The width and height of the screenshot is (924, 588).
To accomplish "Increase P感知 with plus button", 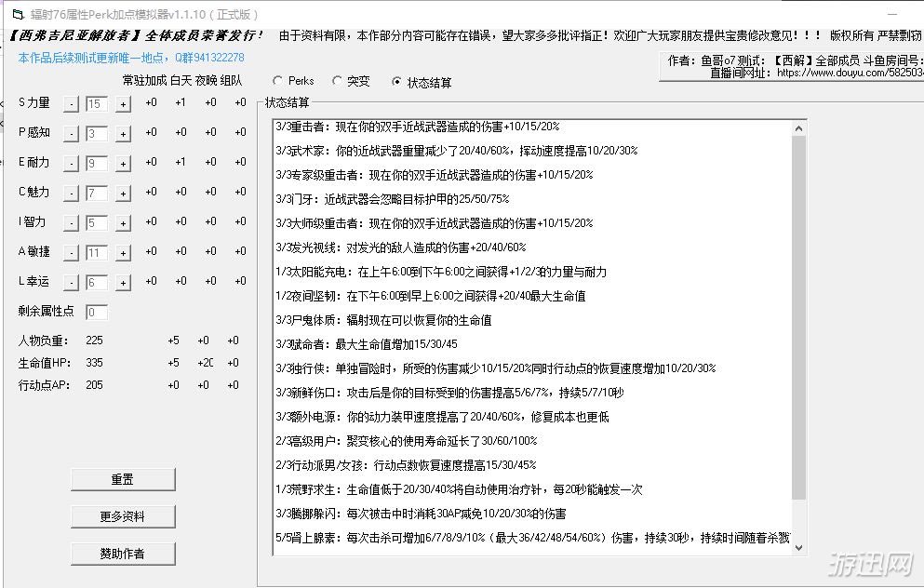I will coord(123,134).
